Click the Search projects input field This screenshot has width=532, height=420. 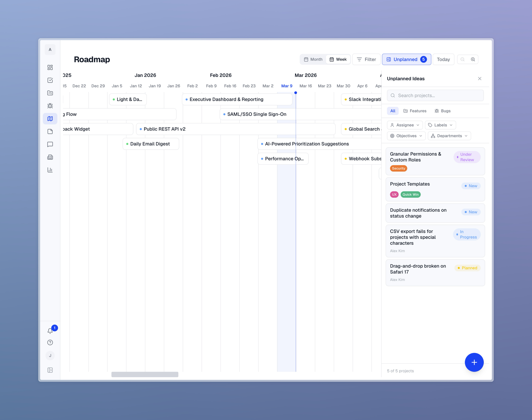pyautogui.click(x=435, y=95)
